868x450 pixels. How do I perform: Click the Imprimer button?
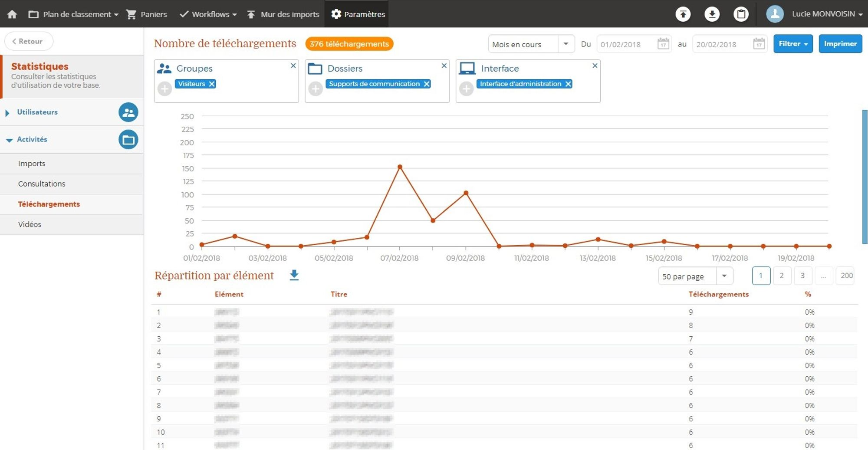point(840,44)
